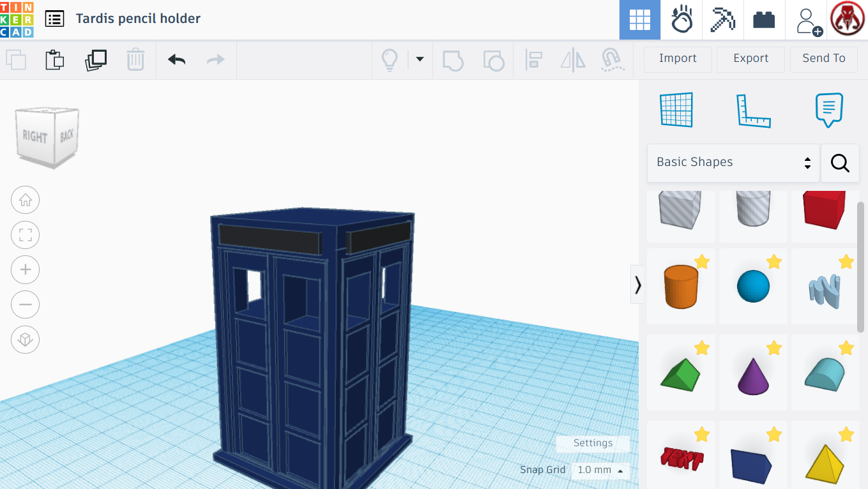Click the Ungroup shapes icon
The width and height of the screenshot is (868, 489).
point(493,61)
